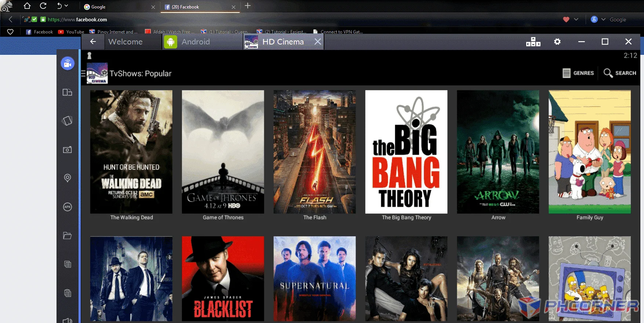The width and height of the screenshot is (644, 323).
Task: Click the shake device sidebar icon
Action: (67, 121)
